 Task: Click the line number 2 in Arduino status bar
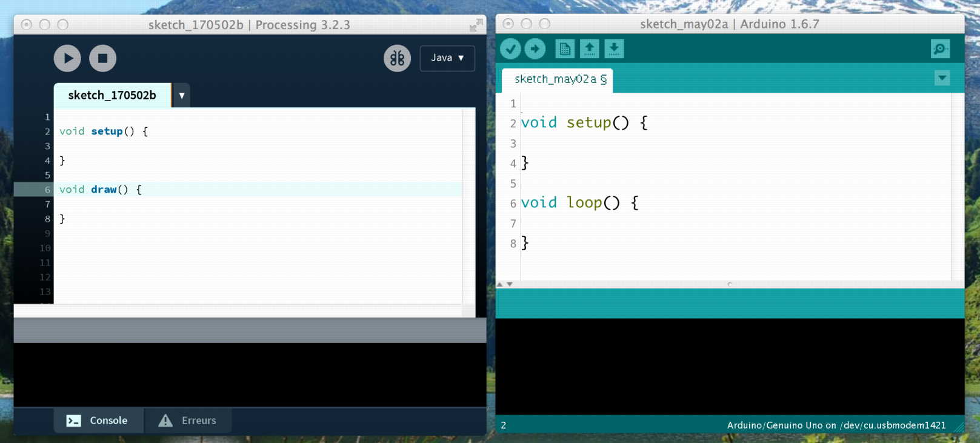[504, 425]
